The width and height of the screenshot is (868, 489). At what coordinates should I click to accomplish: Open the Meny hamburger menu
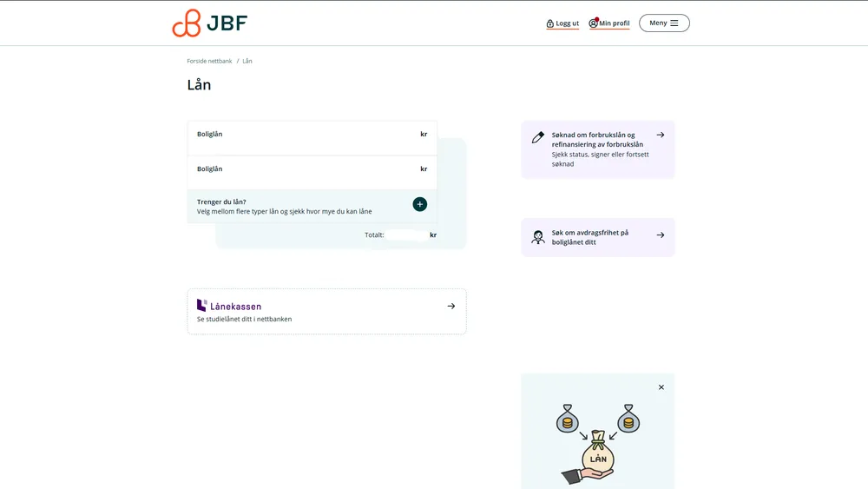tap(664, 23)
